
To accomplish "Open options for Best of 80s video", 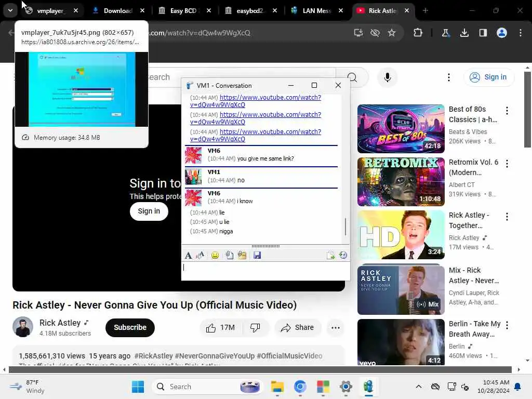I will tap(507, 110).
